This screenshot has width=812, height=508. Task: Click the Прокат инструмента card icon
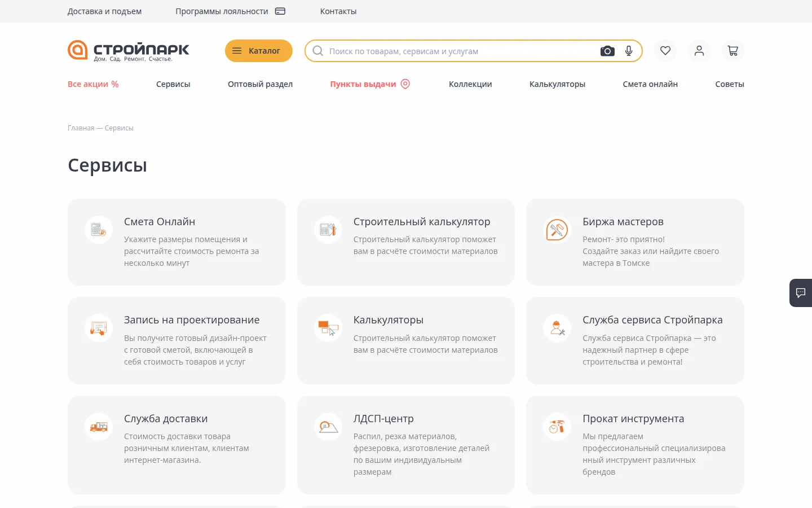tap(557, 427)
